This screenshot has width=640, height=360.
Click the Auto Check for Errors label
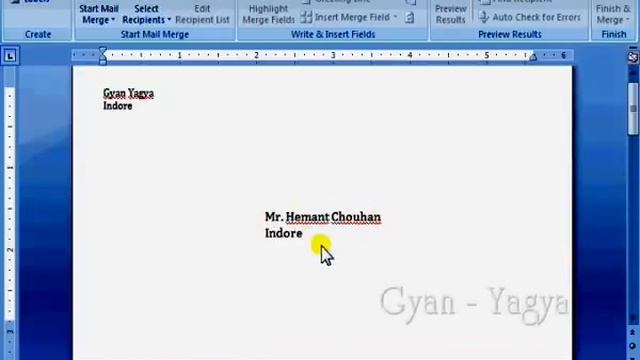click(536, 17)
